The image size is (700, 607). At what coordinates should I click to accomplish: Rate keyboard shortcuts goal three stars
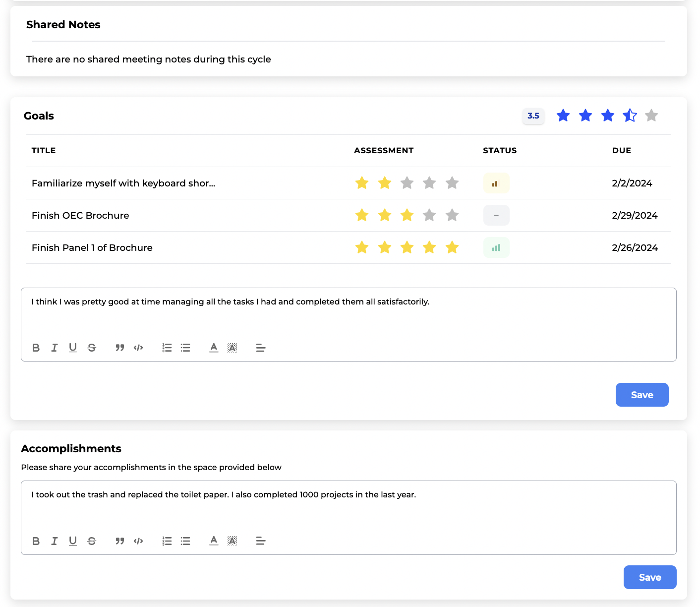[x=407, y=183]
